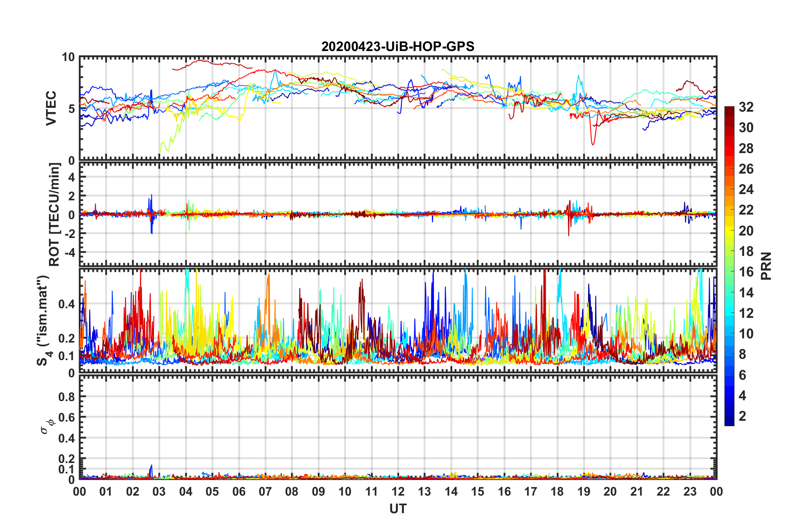
Task: Click the dark red top of the PRN colorbar
Action: [x=729, y=110]
